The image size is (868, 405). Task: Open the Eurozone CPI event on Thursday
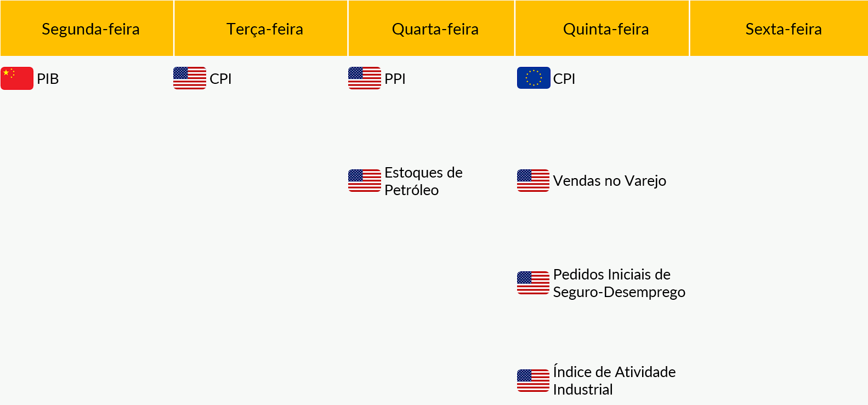point(564,79)
